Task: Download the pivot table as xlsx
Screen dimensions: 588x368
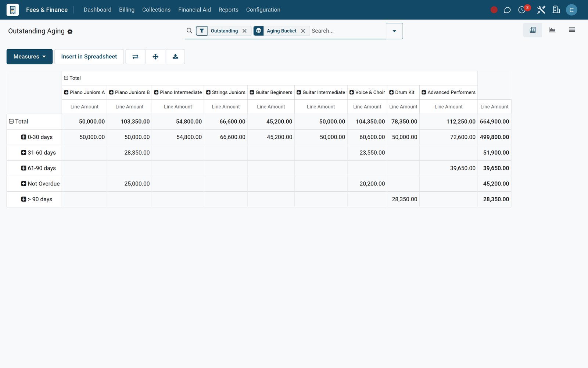Action: click(175, 57)
